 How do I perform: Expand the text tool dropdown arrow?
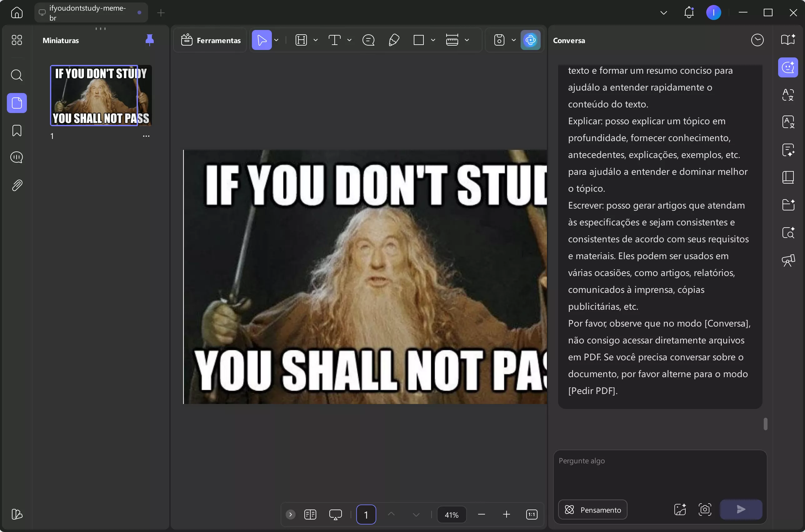(x=349, y=40)
